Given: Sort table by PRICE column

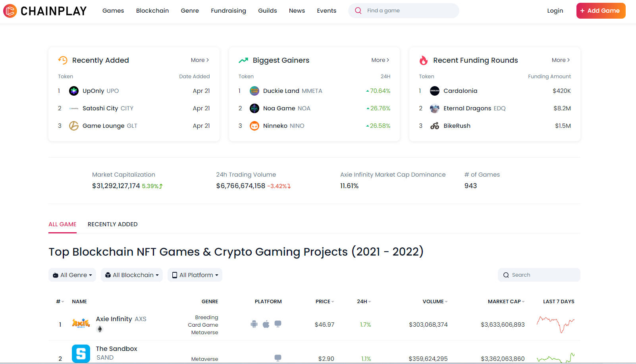Looking at the screenshot, I should [325, 302].
